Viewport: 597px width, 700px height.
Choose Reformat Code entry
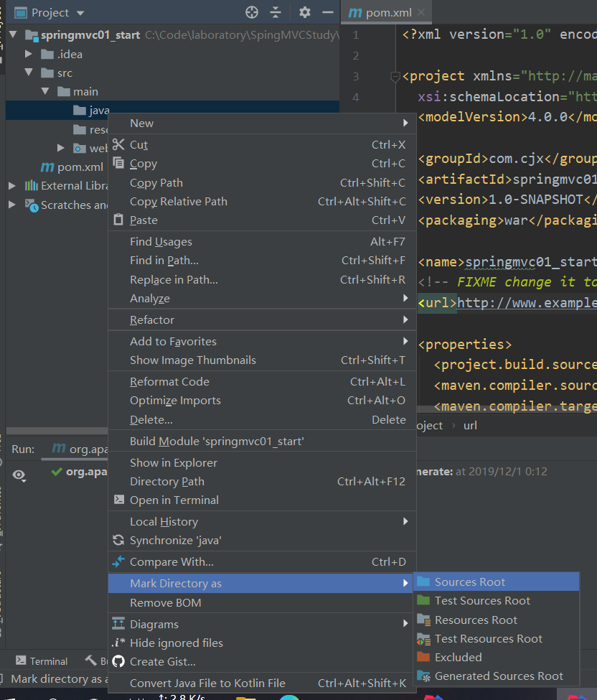click(263, 382)
